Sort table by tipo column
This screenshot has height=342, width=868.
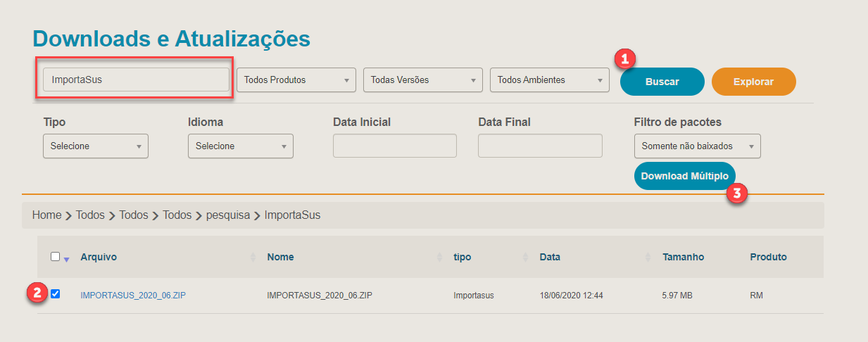point(463,257)
